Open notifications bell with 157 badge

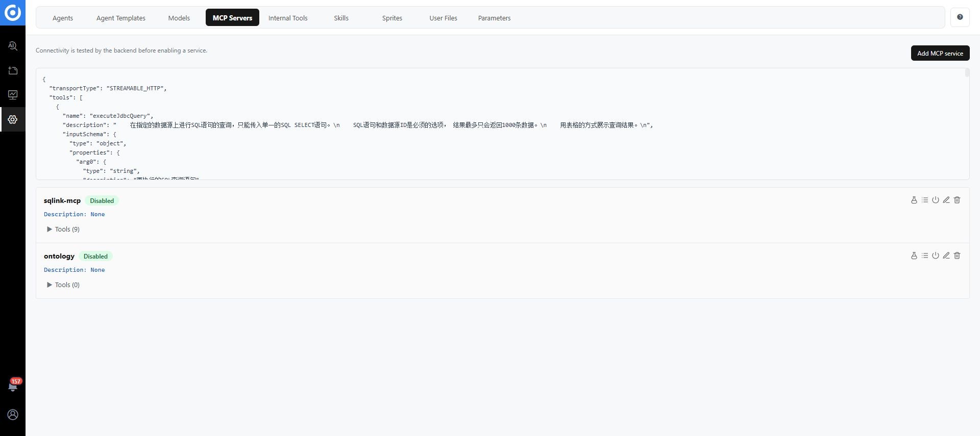tap(13, 385)
